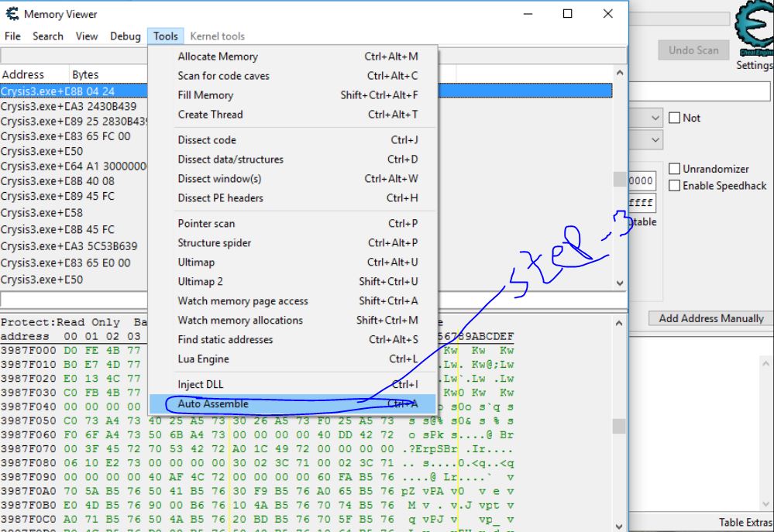Open the Lua Engine
This screenshot has height=532, width=774.
[x=293, y=359]
